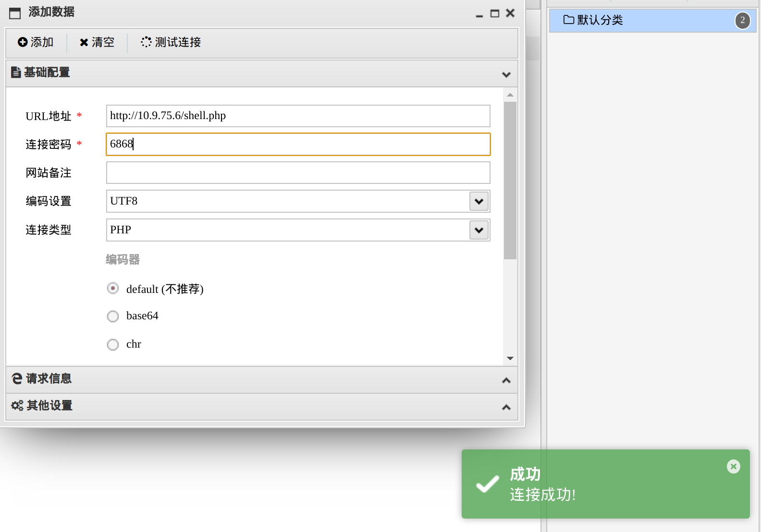Click in the URL地址 input field
The image size is (761, 532).
pos(298,116)
